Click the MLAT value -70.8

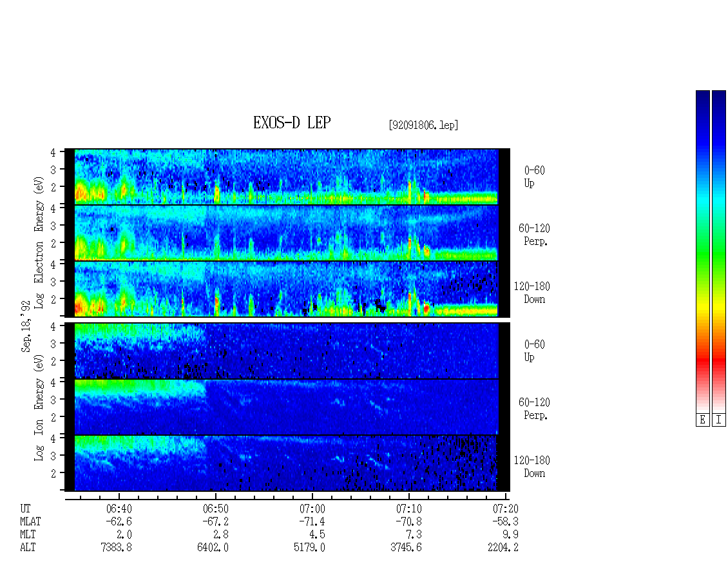[x=408, y=521]
